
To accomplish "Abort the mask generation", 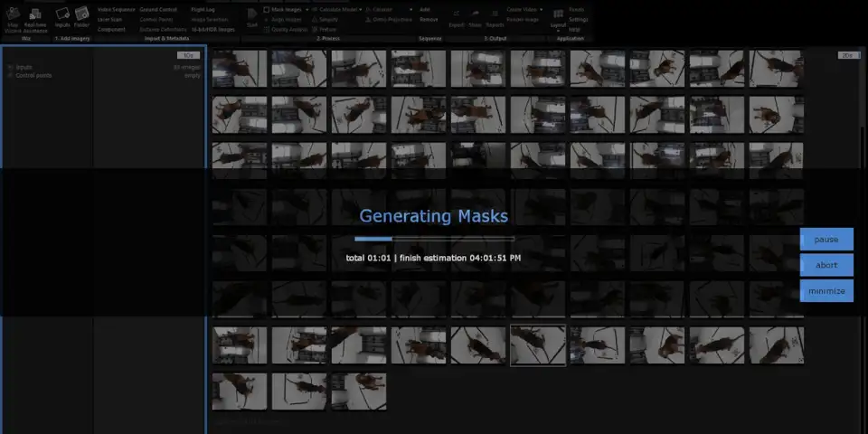I will tap(826, 265).
